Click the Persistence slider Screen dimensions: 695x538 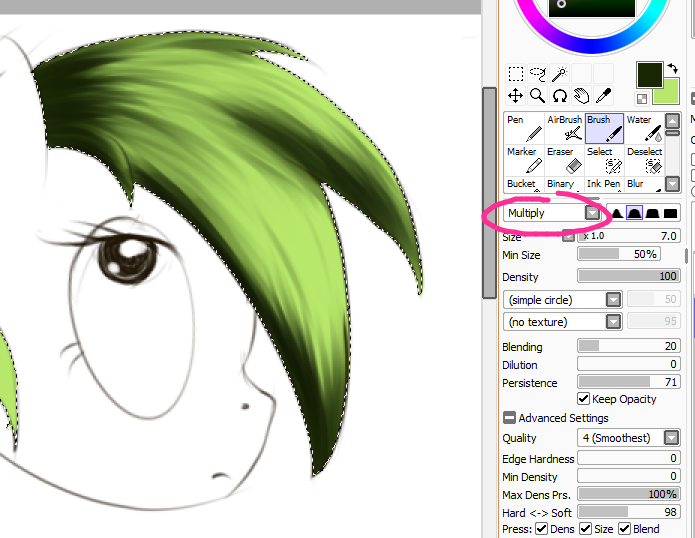coord(628,383)
